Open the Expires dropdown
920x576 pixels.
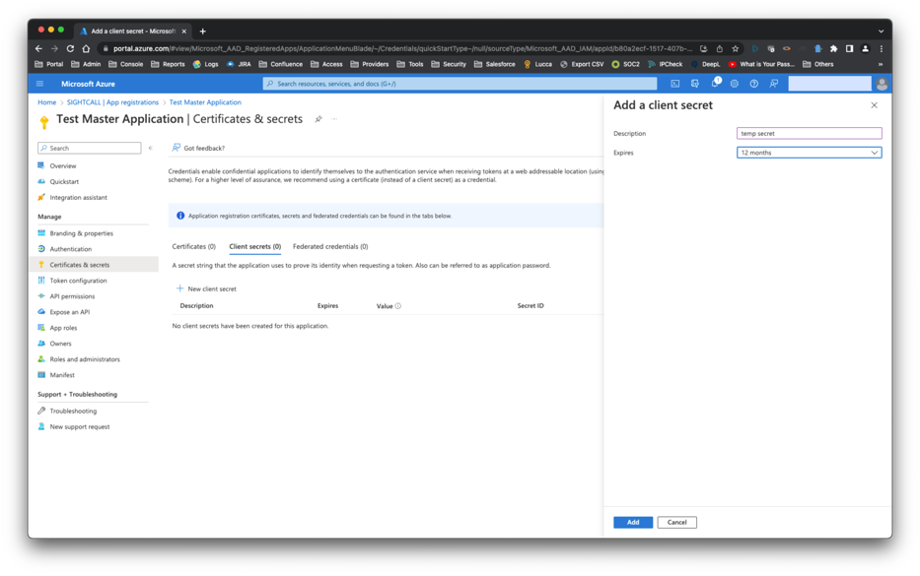click(x=809, y=153)
